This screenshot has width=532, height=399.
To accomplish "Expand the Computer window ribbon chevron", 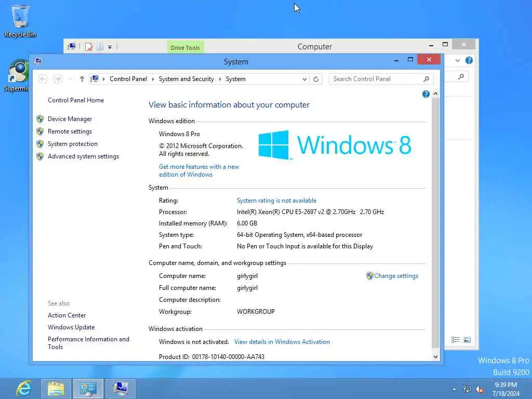I will (x=457, y=60).
